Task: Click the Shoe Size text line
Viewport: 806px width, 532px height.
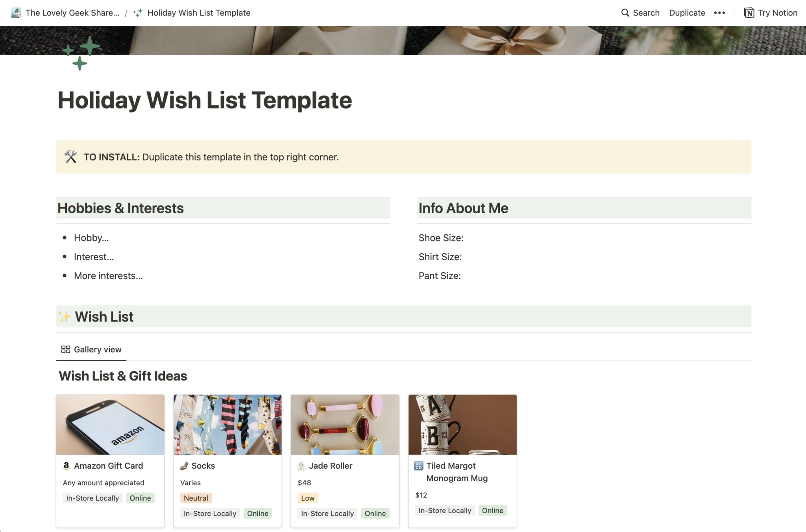Action: tap(441, 238)
